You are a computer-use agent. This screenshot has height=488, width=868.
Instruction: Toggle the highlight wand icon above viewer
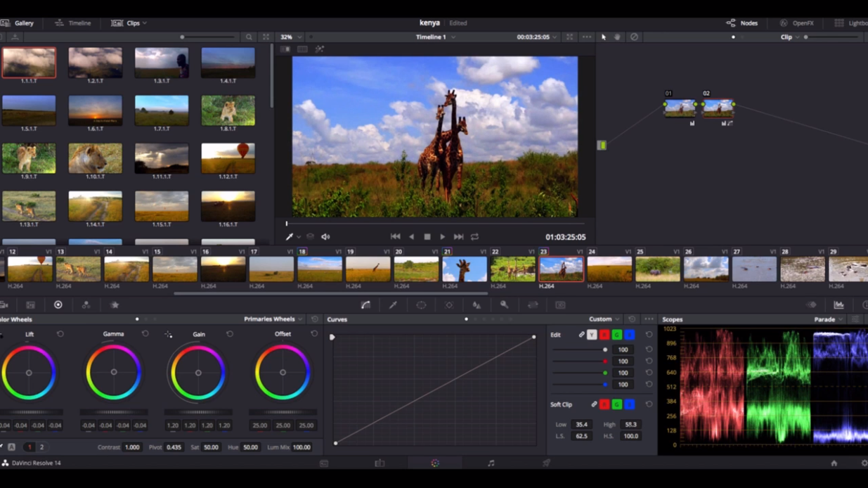click(319, 49)
